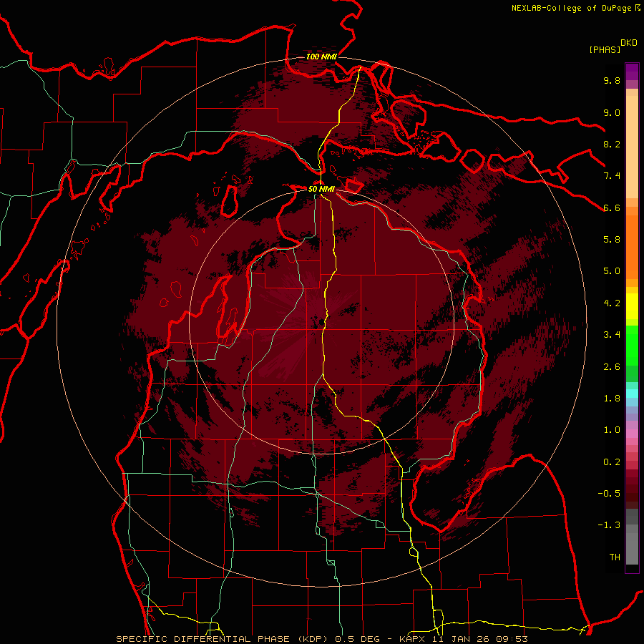Click the 0.2 color scale value
The width and height of the screenshot is (644, 644).
click(x=612, y=462)
